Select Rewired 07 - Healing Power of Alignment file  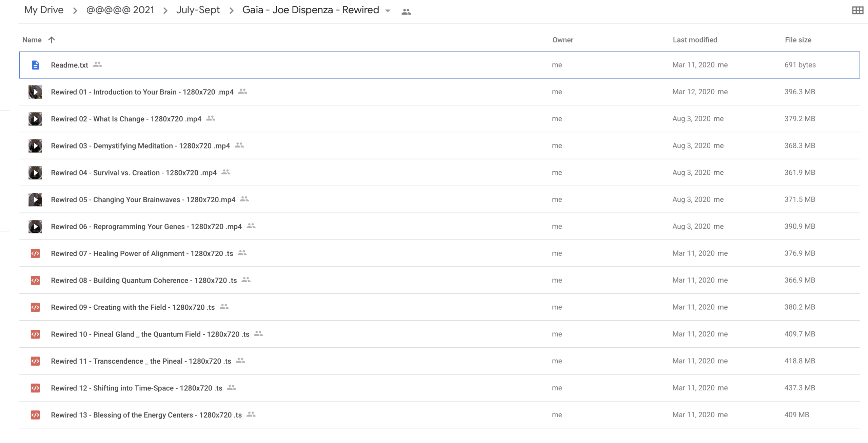click(142, 253)
